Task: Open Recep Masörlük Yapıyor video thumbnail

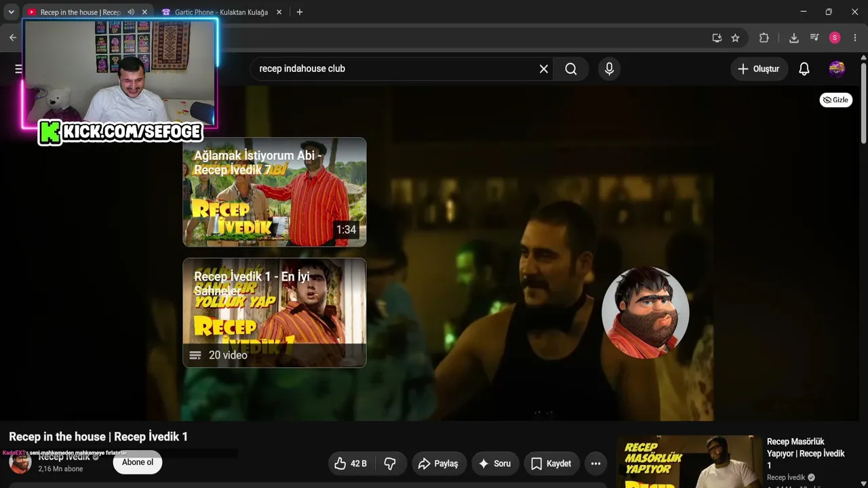Action: point(690,462)
